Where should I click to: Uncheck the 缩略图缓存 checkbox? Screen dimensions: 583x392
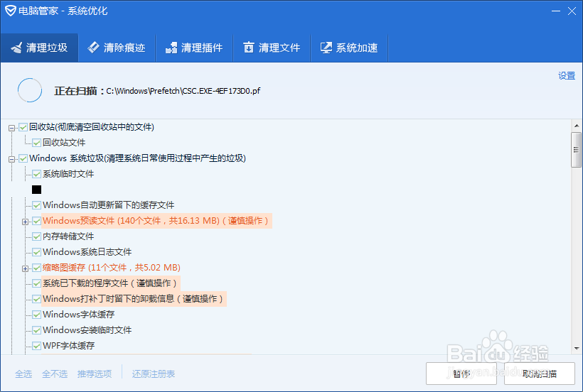pyautogui.click(x=36, y=268)
